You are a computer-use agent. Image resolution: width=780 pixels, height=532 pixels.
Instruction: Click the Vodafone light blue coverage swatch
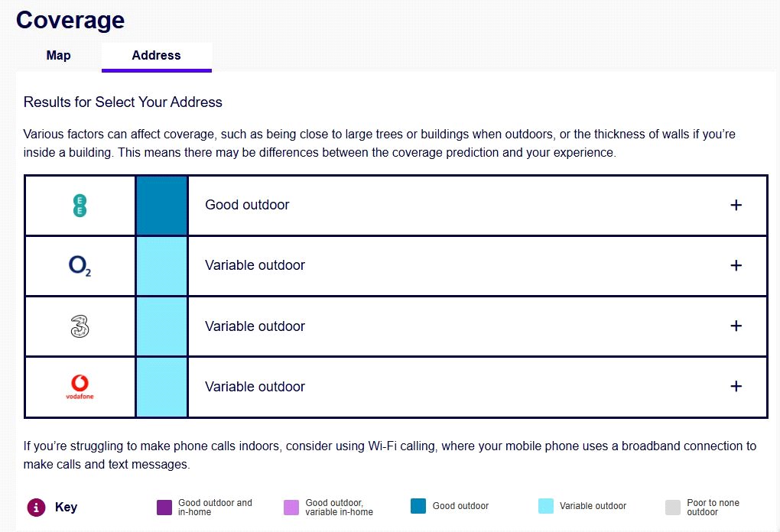tap(161, 387)
